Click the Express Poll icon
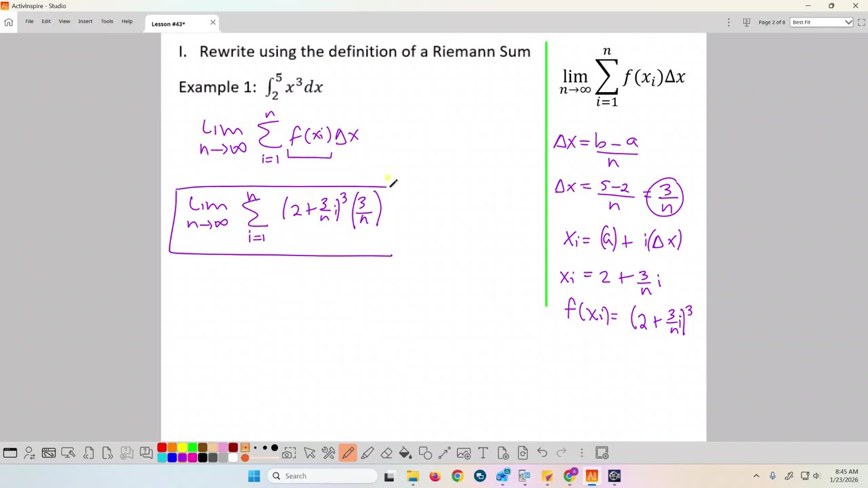Viewport: 868px width, 488px height. coord(146,453)
